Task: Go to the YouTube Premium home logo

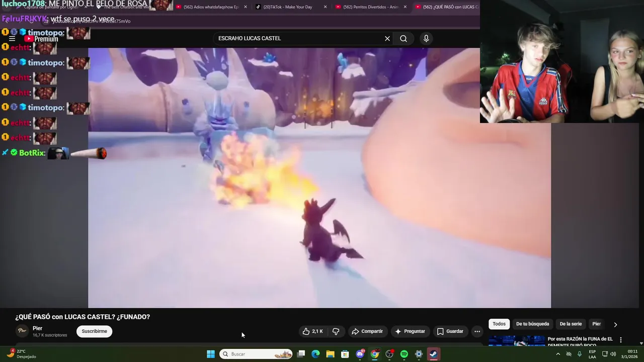Action: pyautogui.click(x=41, y=39)
